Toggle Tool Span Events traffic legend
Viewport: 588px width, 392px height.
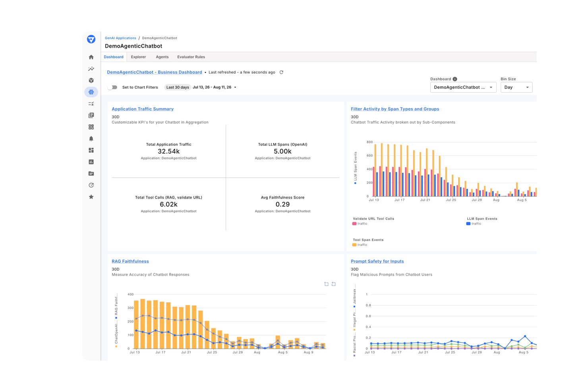click(360, 245)
